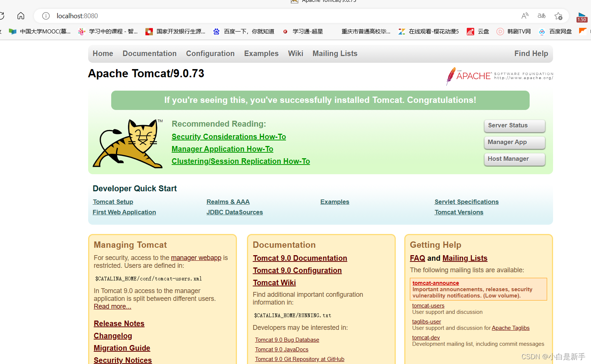Open 云盘 bookmark
This screenshot has height=364, width=591.
(x=478, y=32)
